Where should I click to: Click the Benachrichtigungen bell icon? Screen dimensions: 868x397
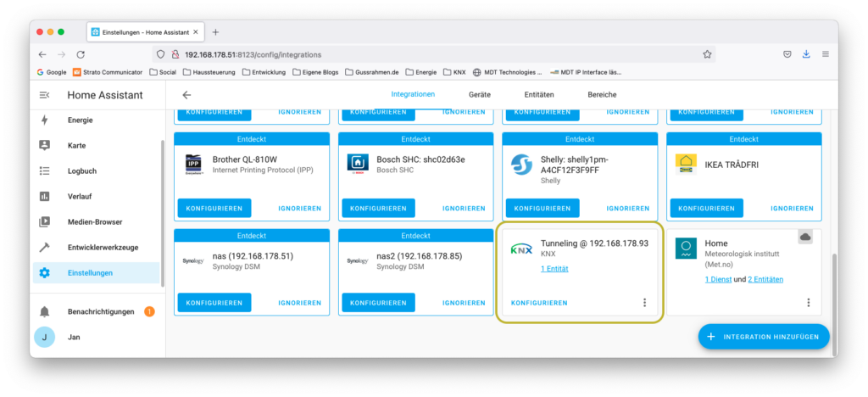pos(44,311)
